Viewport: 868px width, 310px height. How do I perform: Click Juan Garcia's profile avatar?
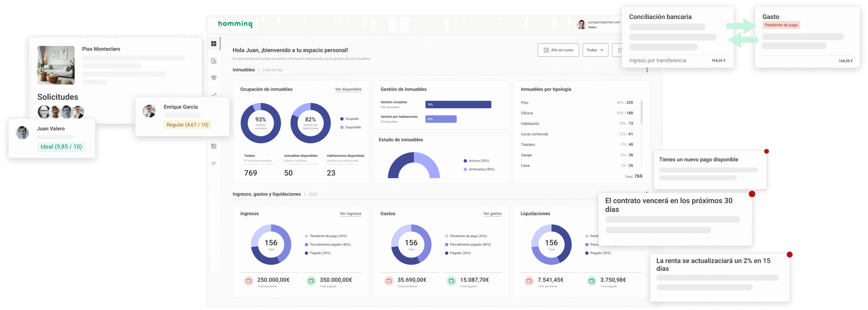tap(581, 24)
